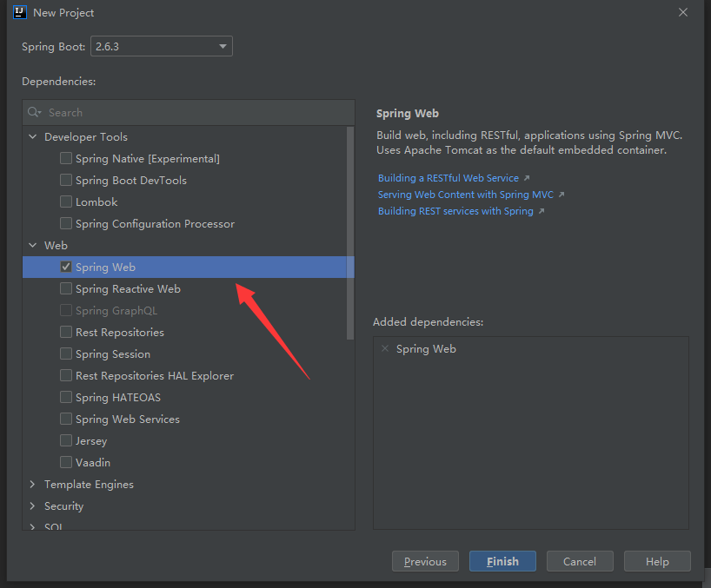Check Spring Boot DevTools dependency

click(66, 180)
